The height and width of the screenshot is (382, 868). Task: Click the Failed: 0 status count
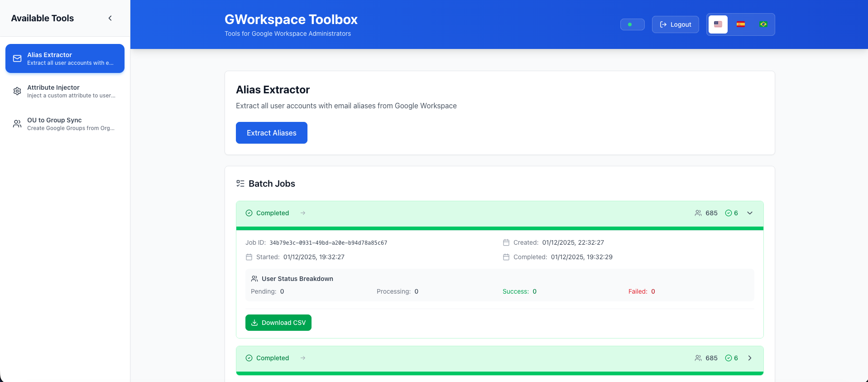(642, 291)
